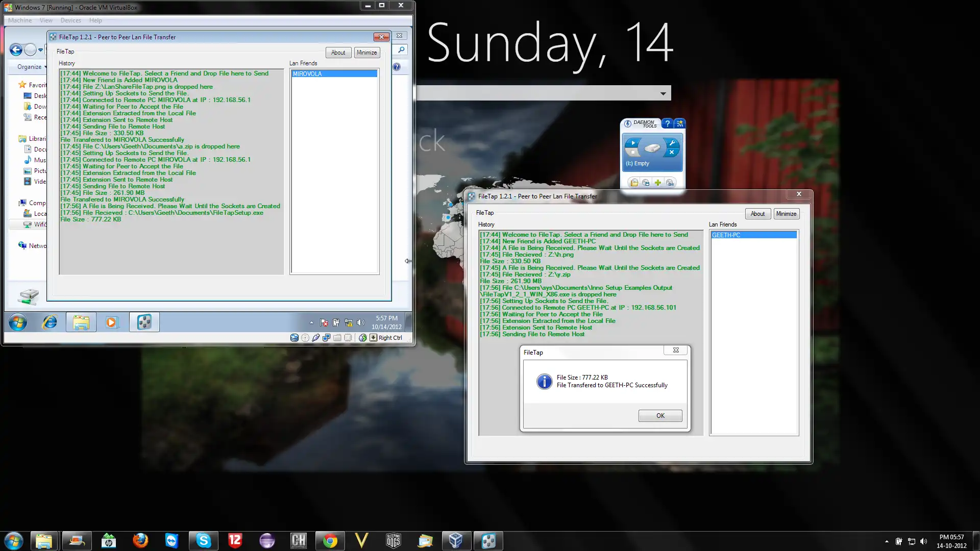The width and height of the screenshot is (980, 551).
Task: Click the Explorer back arrow in VM
Action: [16, 49]
